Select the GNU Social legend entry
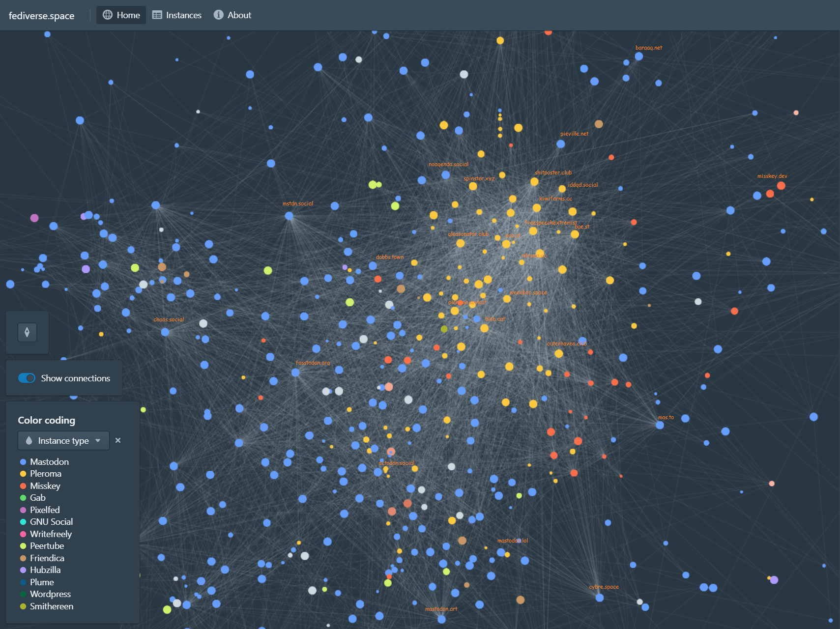840x629 pixels. tap(46, 522)
